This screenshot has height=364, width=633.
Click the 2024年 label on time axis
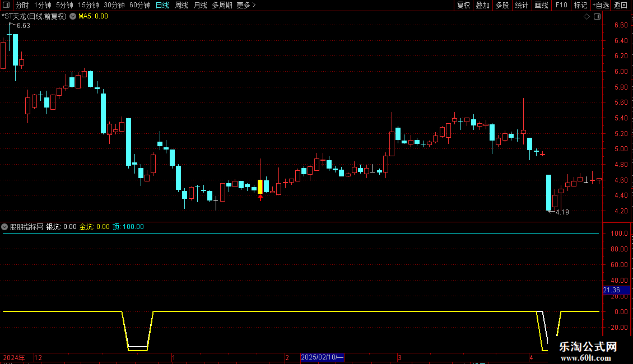(x=14, y=357)
